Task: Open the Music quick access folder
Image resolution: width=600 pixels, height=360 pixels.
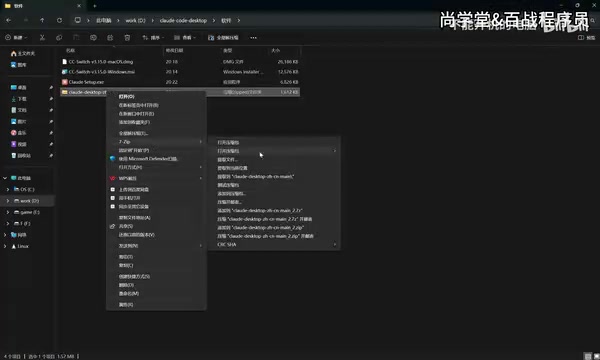Action: [x=19, y=133]
